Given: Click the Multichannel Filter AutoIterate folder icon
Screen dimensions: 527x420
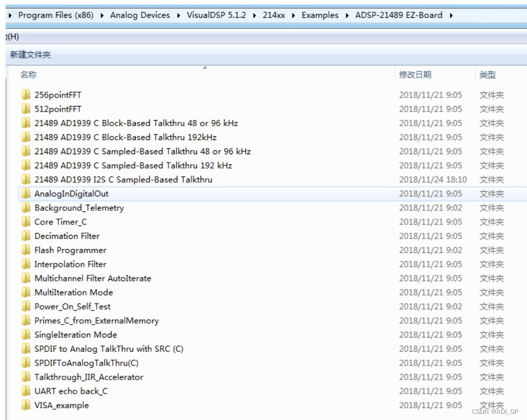Looking at the screenshot, I should [26, 278].
